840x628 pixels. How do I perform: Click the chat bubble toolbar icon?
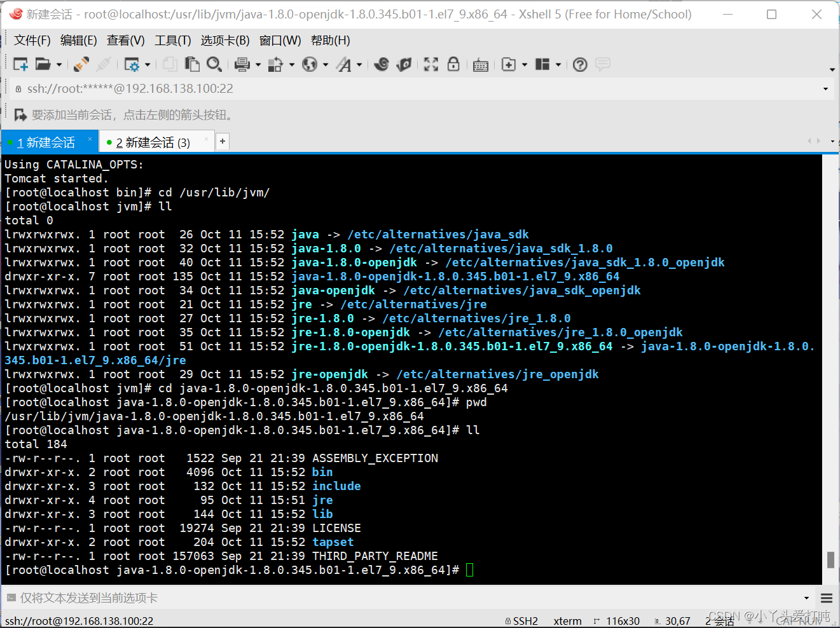click(x=603, y=64)
